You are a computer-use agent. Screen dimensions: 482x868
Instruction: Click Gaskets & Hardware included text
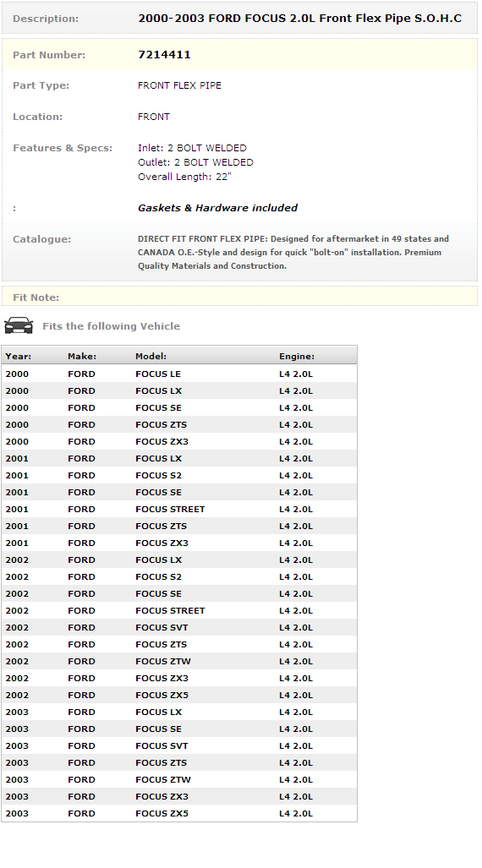[217, 208]
